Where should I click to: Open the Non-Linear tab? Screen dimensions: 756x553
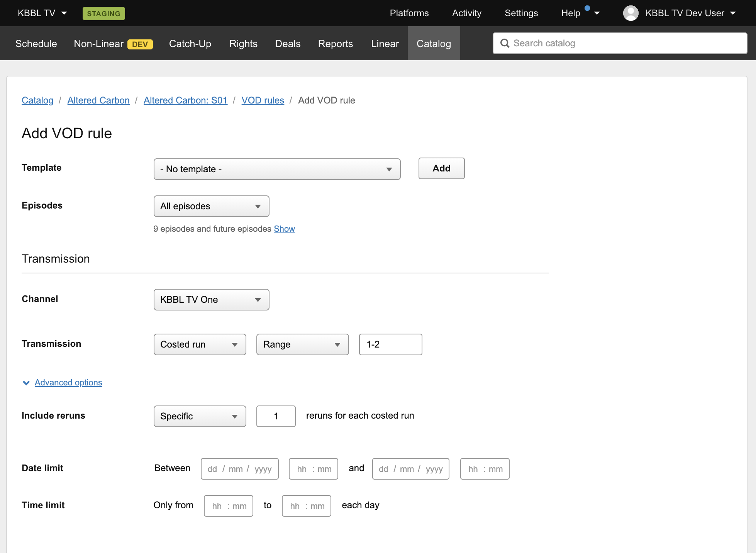pos(98,44)
